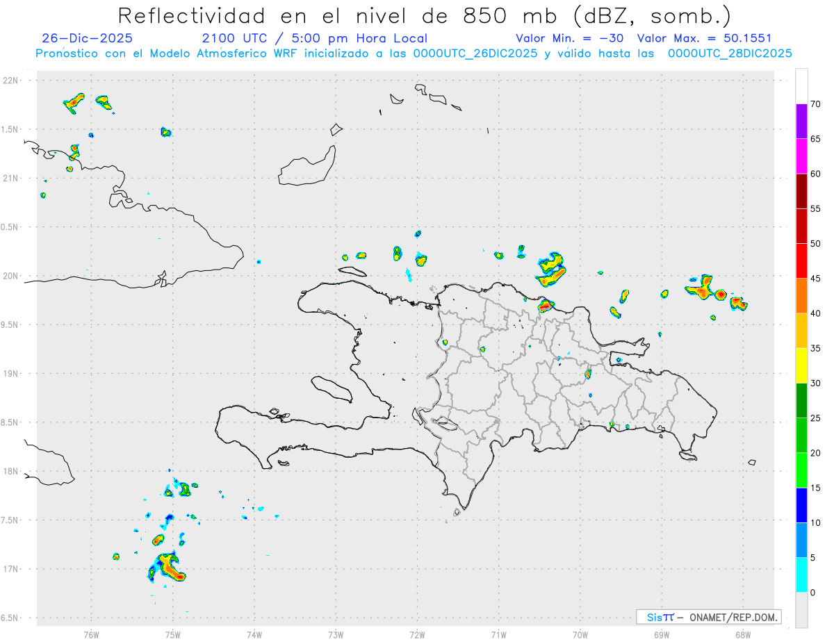
Task: Click the '65' value on the color scale
Action: click(815, 139)
